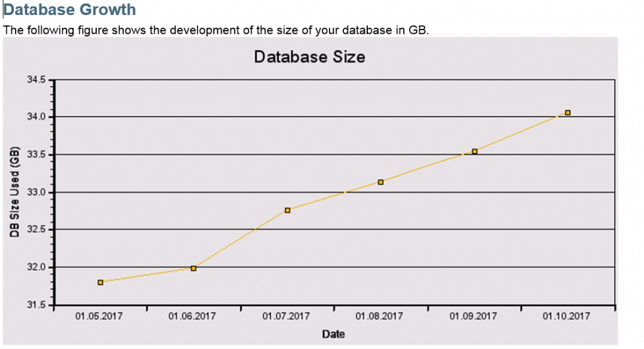Click the 01.07.2017 x-axis date label
The image size is (644, 349).
point(286,316)
